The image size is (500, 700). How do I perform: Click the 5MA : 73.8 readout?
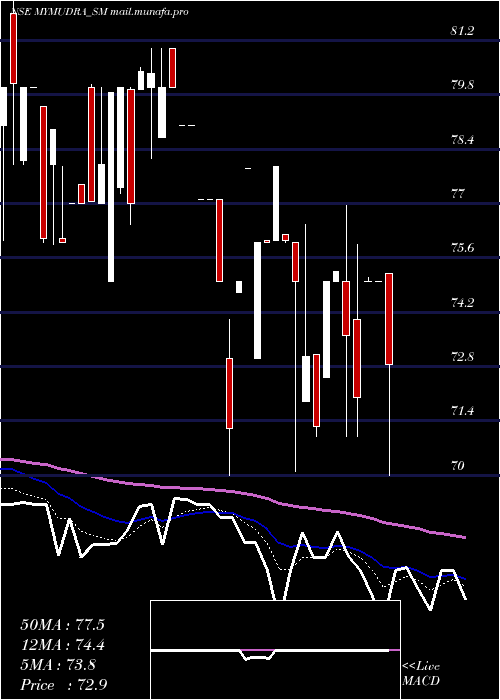click(x=58, y=665)
